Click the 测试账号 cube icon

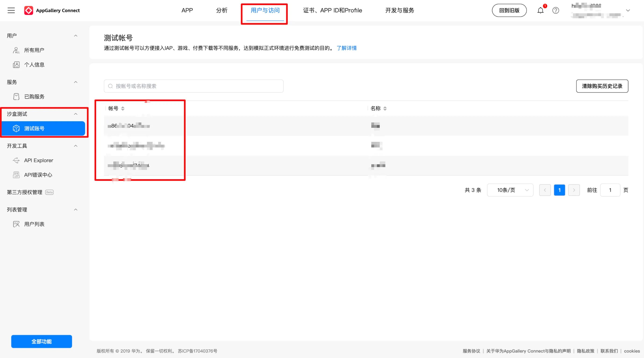click(x=16, y=129)
